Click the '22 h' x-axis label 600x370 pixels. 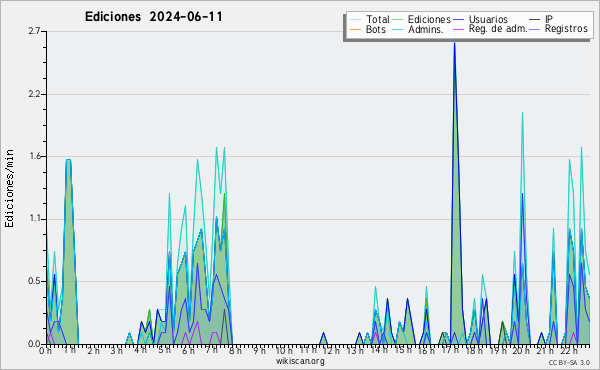569,351
